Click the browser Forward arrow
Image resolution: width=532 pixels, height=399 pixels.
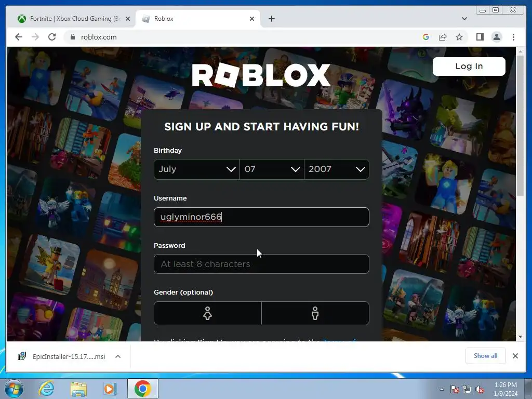[x=35, y=37]
